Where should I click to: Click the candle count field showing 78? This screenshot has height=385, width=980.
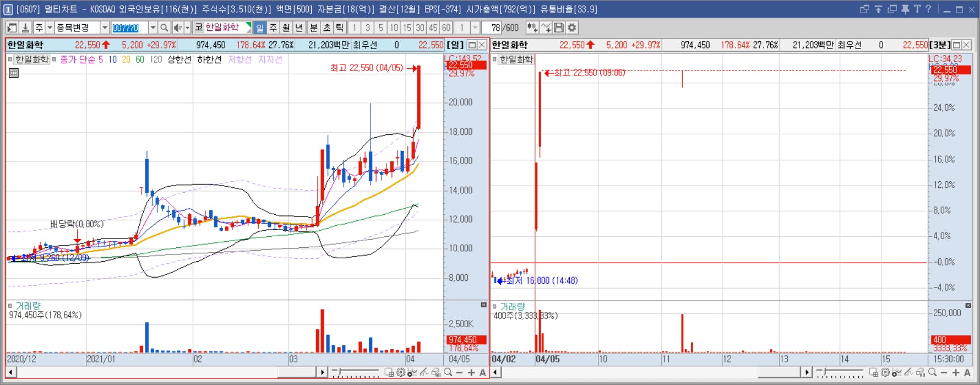[x=492, y=28]
